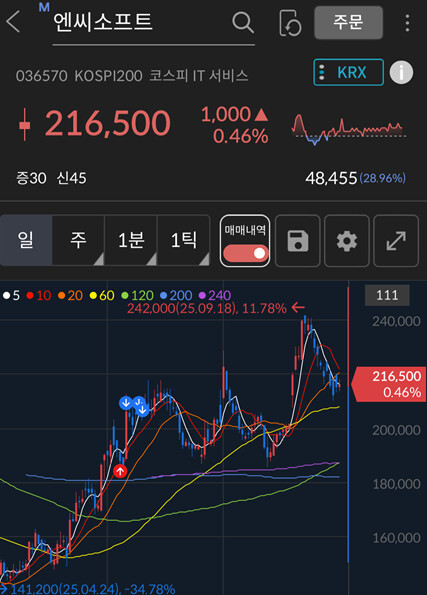Open stock search with magnifier icon

pos(243,22)
